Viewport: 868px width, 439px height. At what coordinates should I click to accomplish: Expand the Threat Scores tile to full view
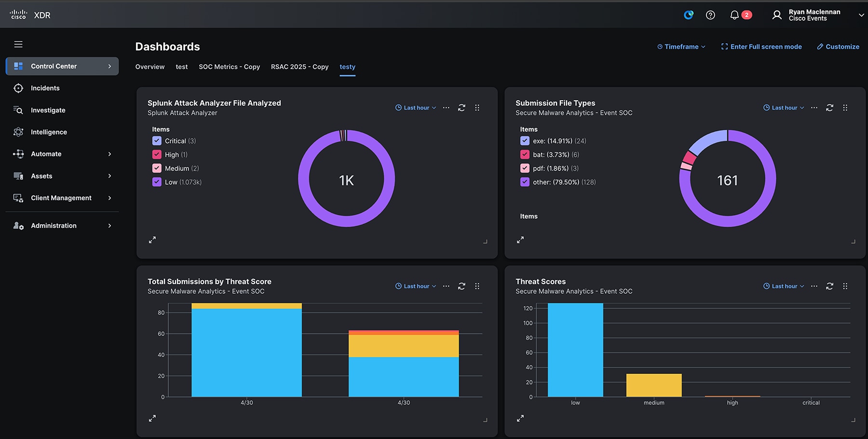520,418
